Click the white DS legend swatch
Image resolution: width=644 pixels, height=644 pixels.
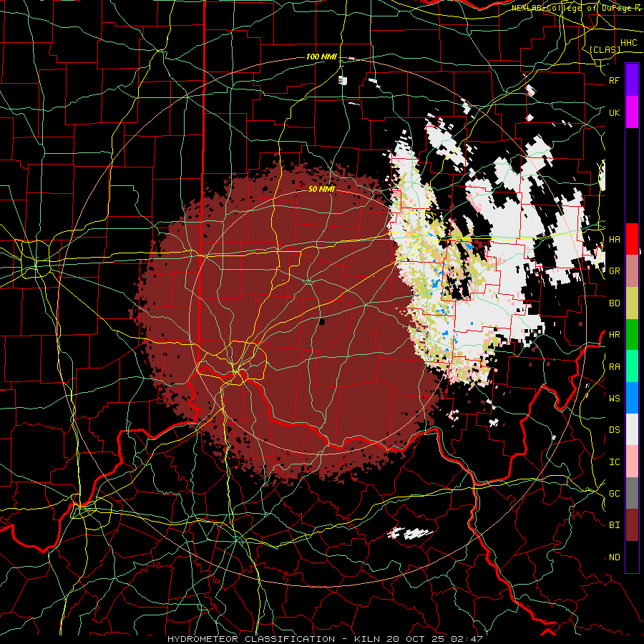coord(632,429)
